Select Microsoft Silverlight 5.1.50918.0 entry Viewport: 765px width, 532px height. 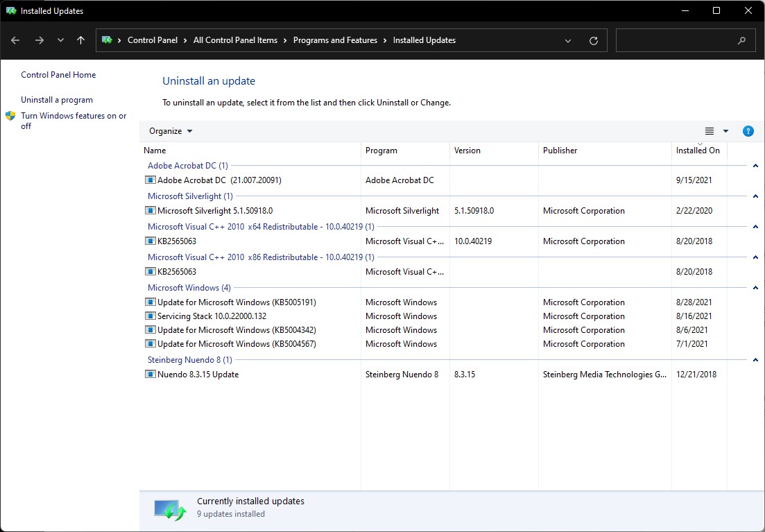(x=215, y=211)
